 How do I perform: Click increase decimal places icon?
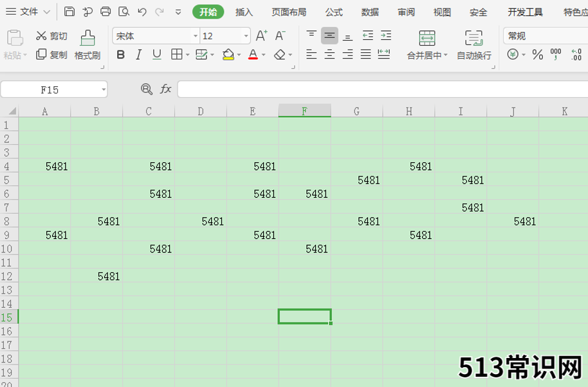point(576,55)
